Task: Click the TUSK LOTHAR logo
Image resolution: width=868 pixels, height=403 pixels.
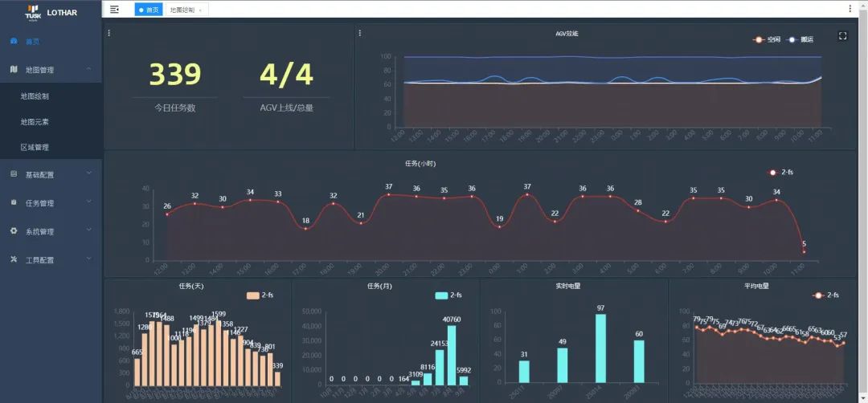Action: click(48, 12)
